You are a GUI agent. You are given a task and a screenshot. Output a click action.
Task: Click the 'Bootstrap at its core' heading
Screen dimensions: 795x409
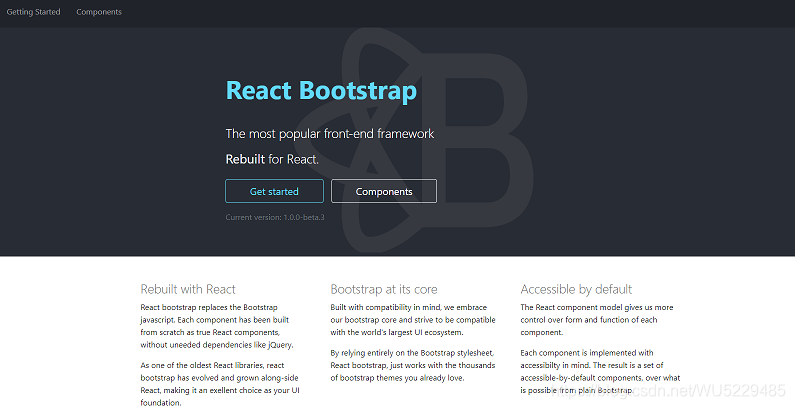384,289
